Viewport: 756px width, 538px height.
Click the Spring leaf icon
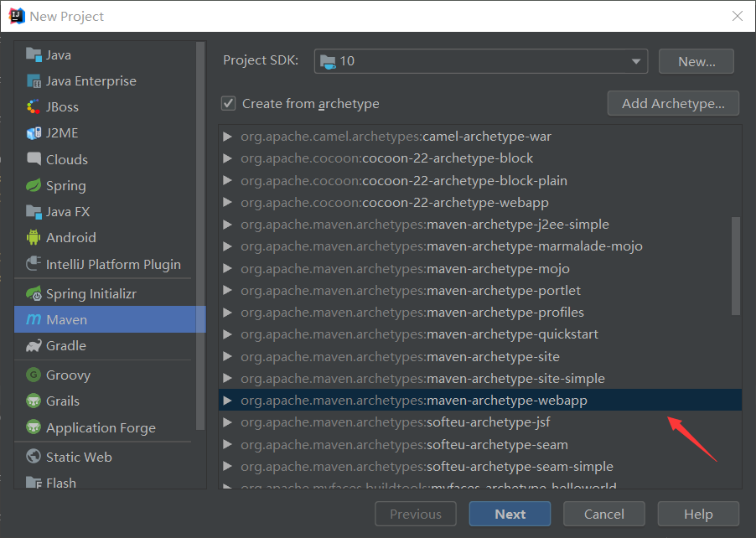coord(34,185)
